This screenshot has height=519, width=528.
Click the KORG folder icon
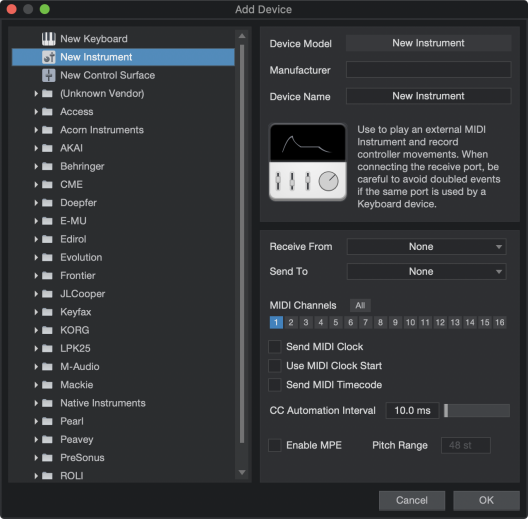[x=47, y=330]
